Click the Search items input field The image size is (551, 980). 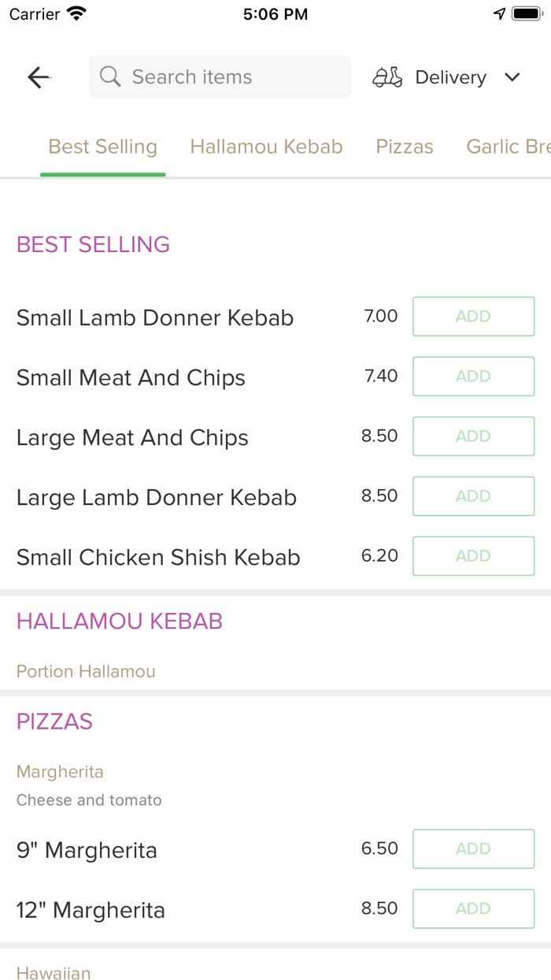(x=220, y=76)
